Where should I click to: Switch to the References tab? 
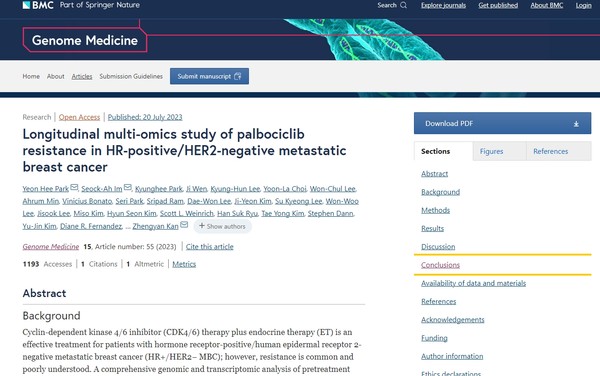(559, 151)
